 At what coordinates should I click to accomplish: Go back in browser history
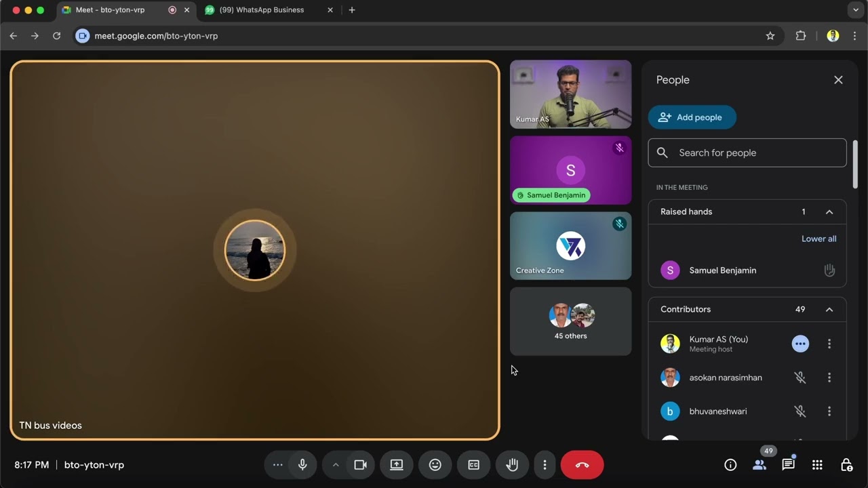coord(13,36)
